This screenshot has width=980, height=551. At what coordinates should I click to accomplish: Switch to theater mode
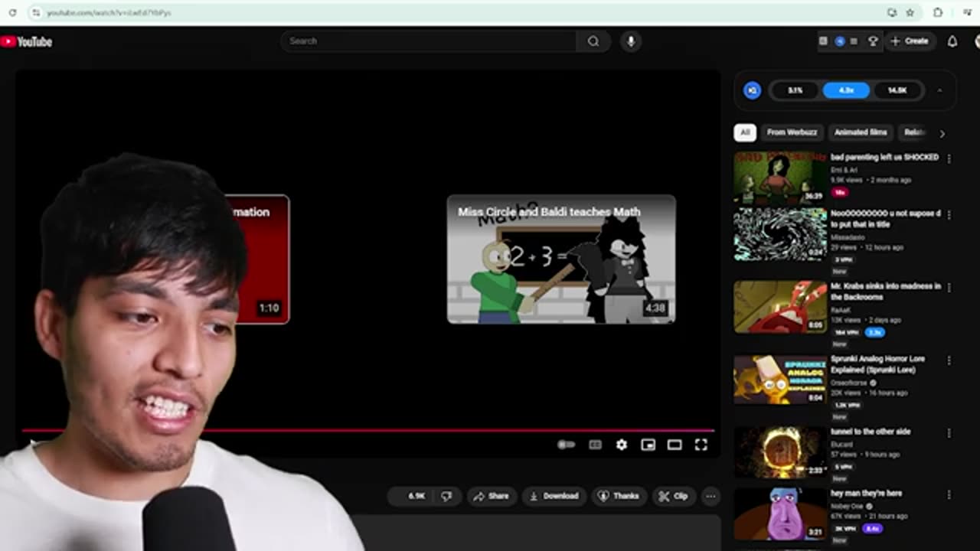[675, 445]
